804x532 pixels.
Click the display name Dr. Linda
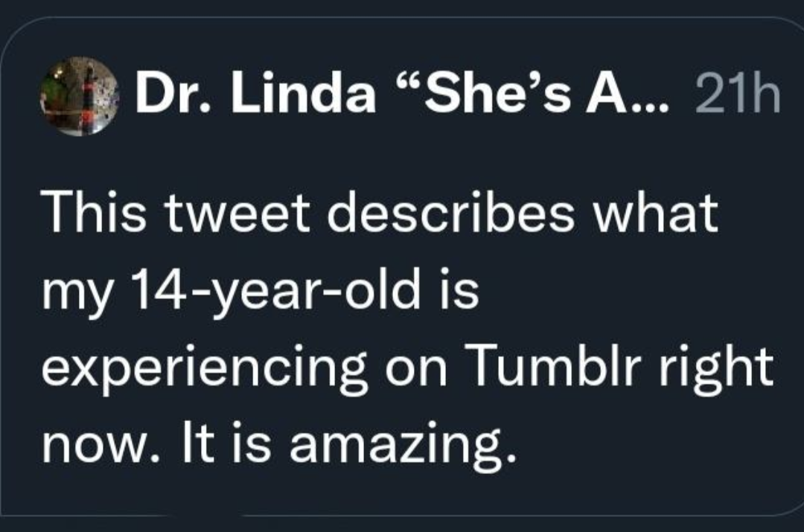click(x=255, y=97)
